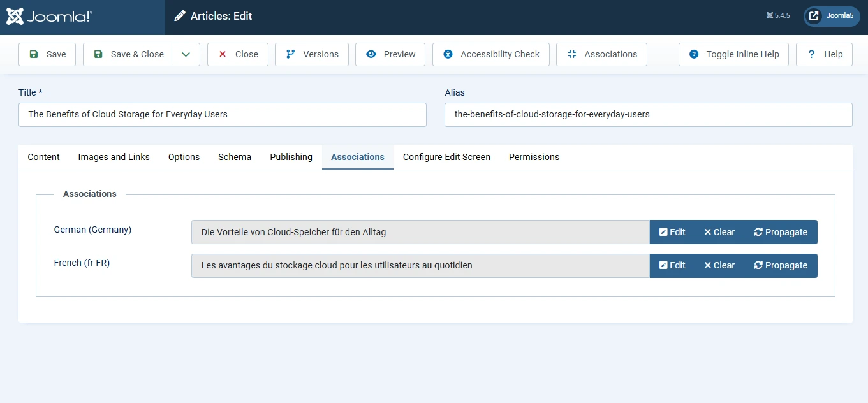Click the Save button

[x=47, y=54]
